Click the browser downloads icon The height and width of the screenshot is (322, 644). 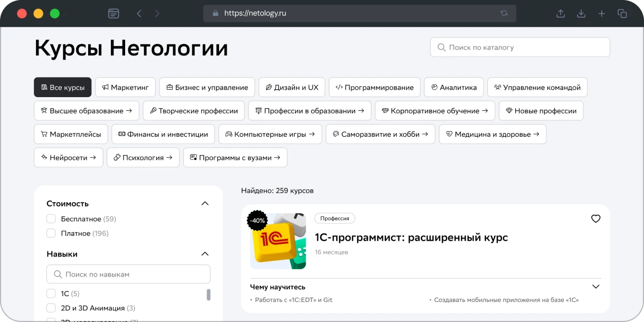point(581,14)
